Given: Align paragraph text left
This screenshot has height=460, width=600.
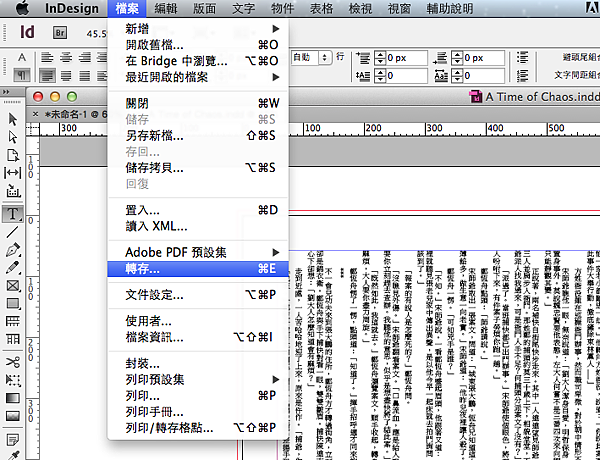Looking at the screenshot, I should click(x=47, y=57).
